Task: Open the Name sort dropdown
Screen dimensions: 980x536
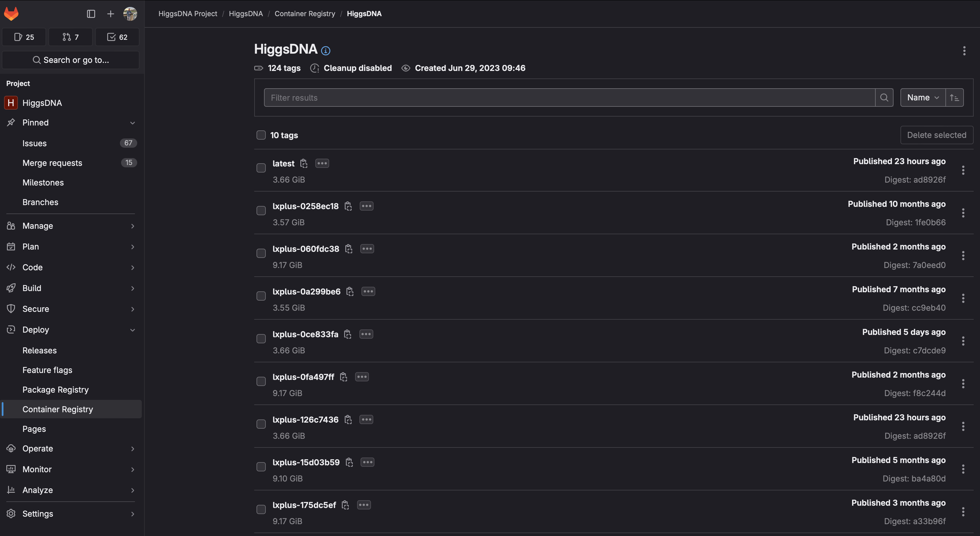Action: [x=923, y=98]
